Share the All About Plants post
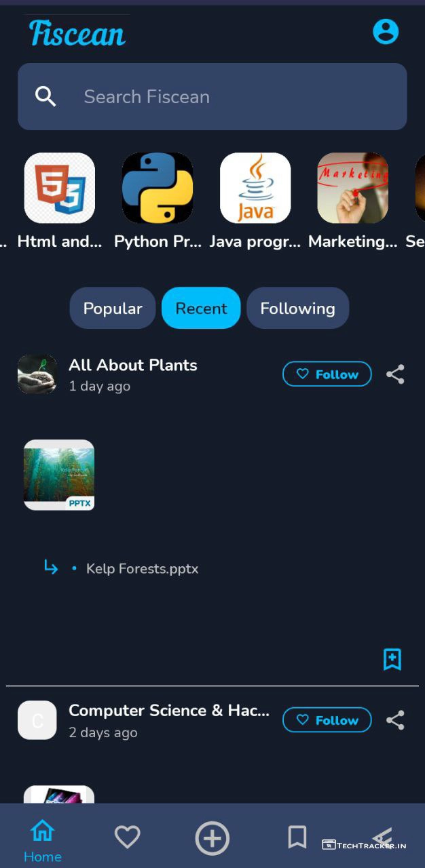The height and width of the screenshot is (868, 425). coord(395,374)
